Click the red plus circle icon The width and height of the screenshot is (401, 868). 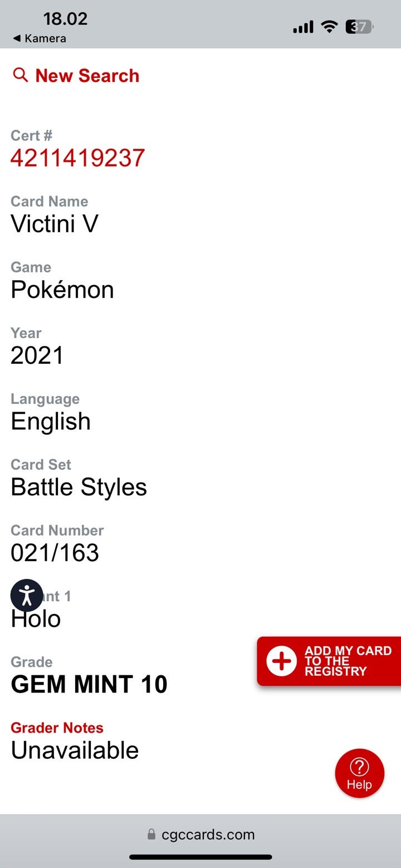click(x=281, y=661)
